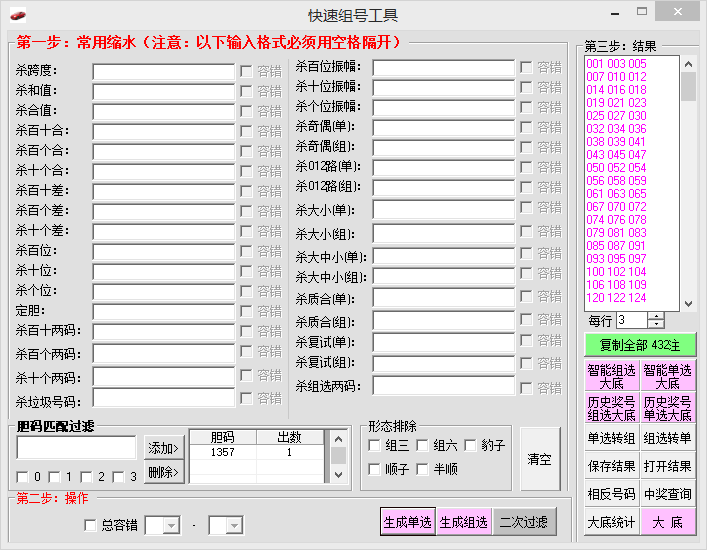This screenshot has width=707, height=550.
Task: Click 删除> button
Action: (164, 472)
